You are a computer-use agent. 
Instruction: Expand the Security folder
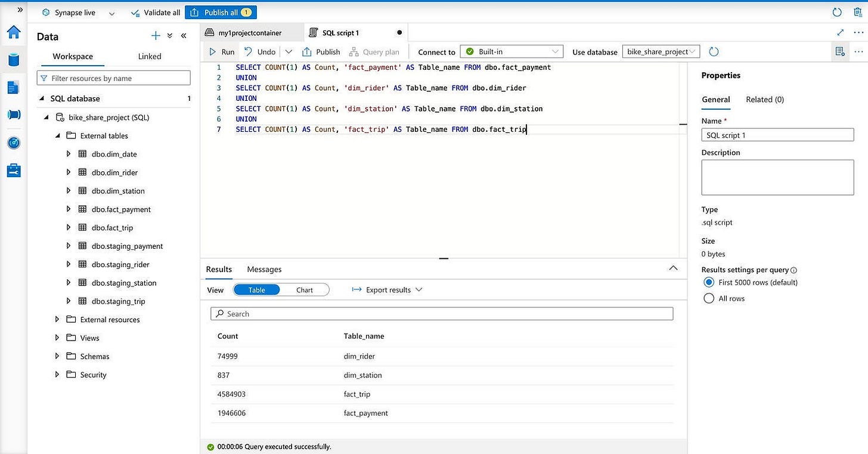coord(57,375)
